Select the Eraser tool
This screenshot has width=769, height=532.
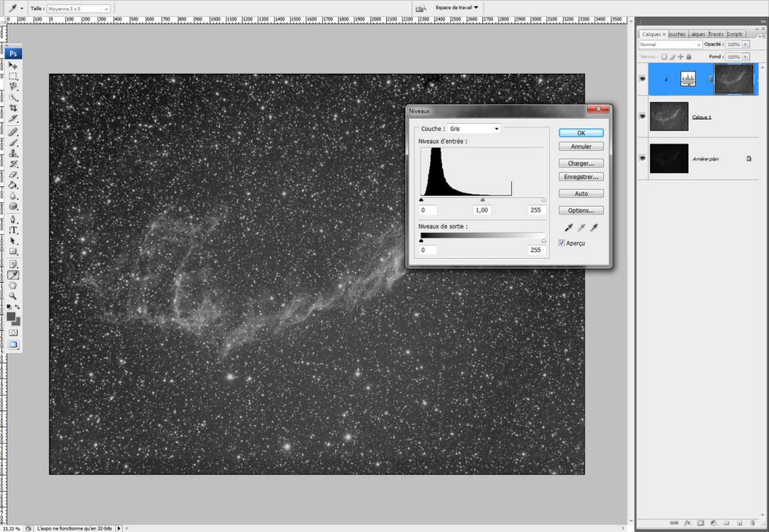tap(13, 174)
